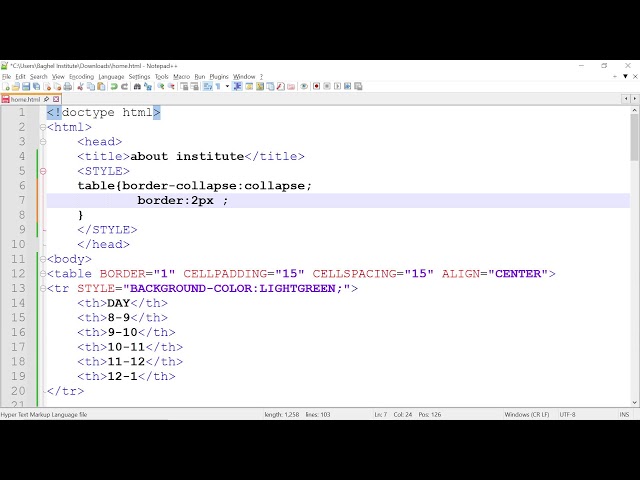This screenshot has width=640, height=480.
Task: Open the show-characters dropdown arrow
Action: (x=227, y=86)
